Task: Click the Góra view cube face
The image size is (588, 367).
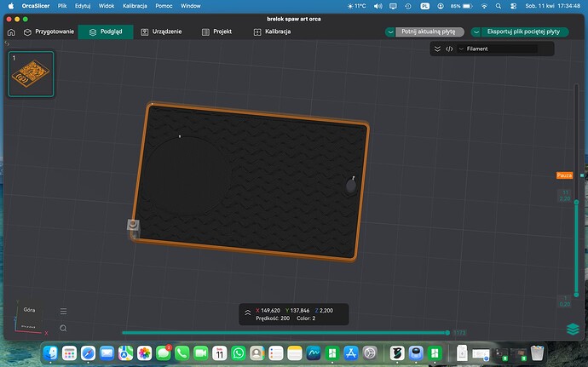Action: pos(29,310)
